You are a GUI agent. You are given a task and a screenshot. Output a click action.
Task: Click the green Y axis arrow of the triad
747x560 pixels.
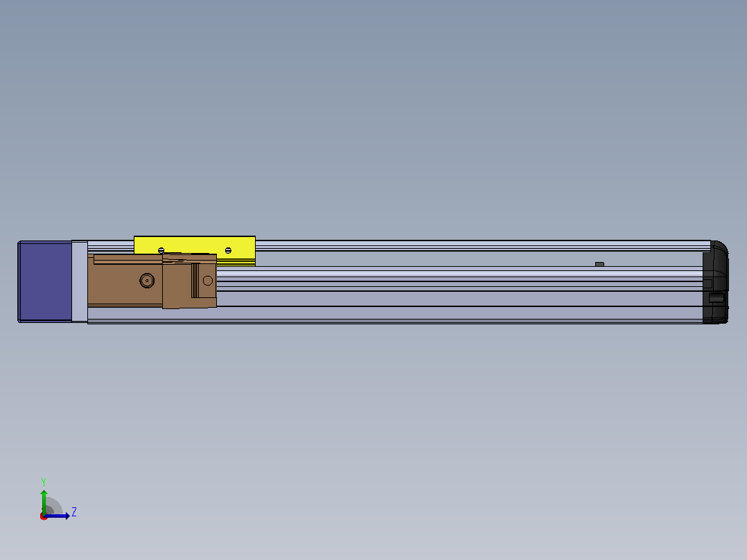[x=44, y=501]
